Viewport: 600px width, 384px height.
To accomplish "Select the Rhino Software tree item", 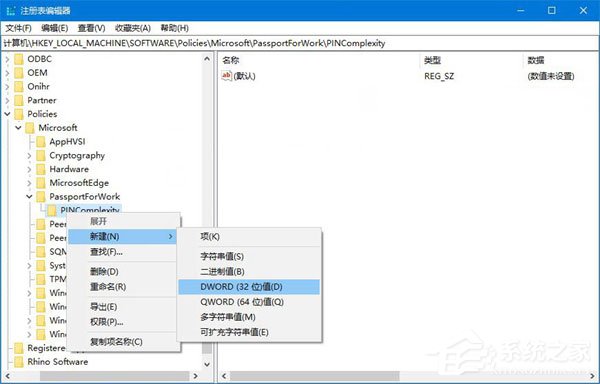I will 57,362.
